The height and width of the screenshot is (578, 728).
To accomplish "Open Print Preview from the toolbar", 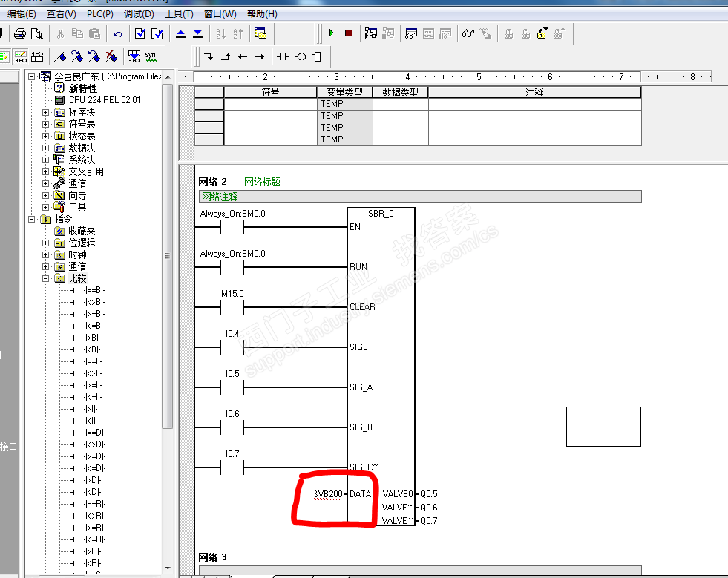I will (x=36, y=33).
